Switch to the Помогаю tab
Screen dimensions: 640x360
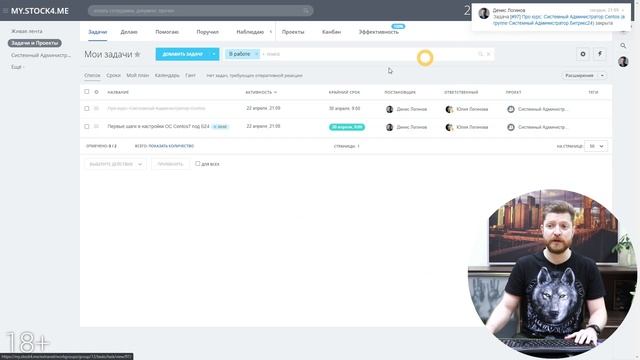167,32
